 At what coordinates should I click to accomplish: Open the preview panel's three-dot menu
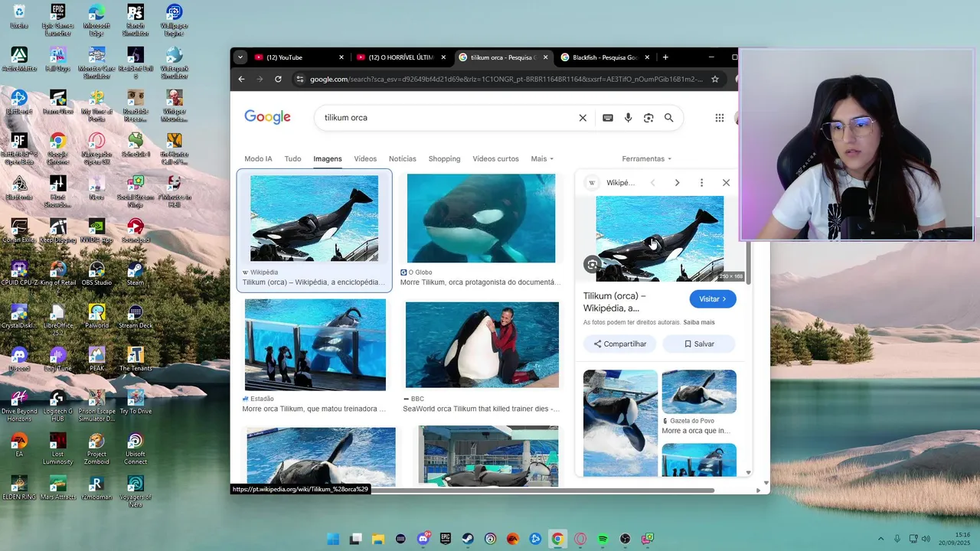pos(701,183)
